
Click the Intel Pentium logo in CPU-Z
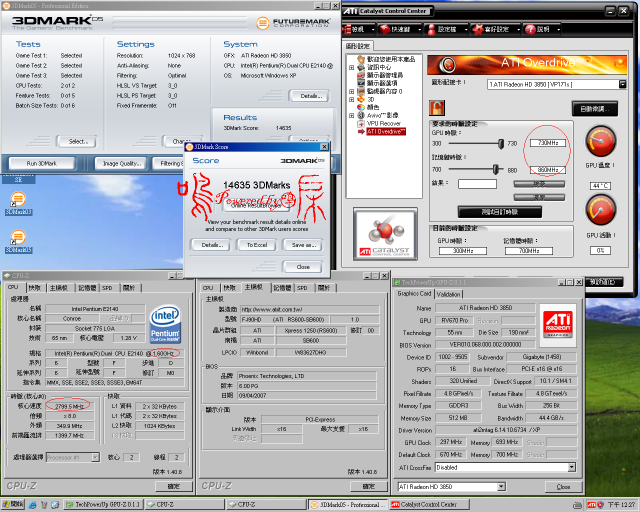click(x=165, y=325)
